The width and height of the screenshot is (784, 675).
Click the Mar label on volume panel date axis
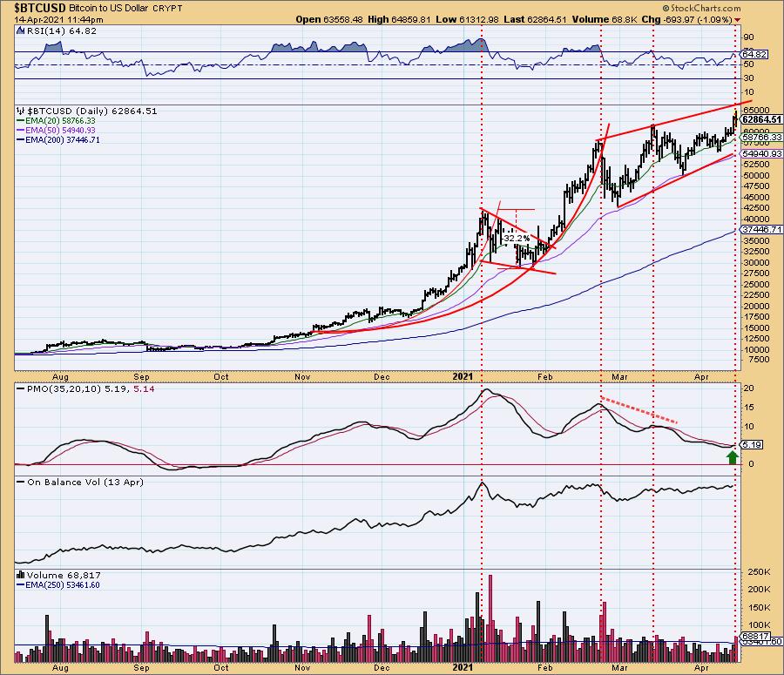point(619,668)
